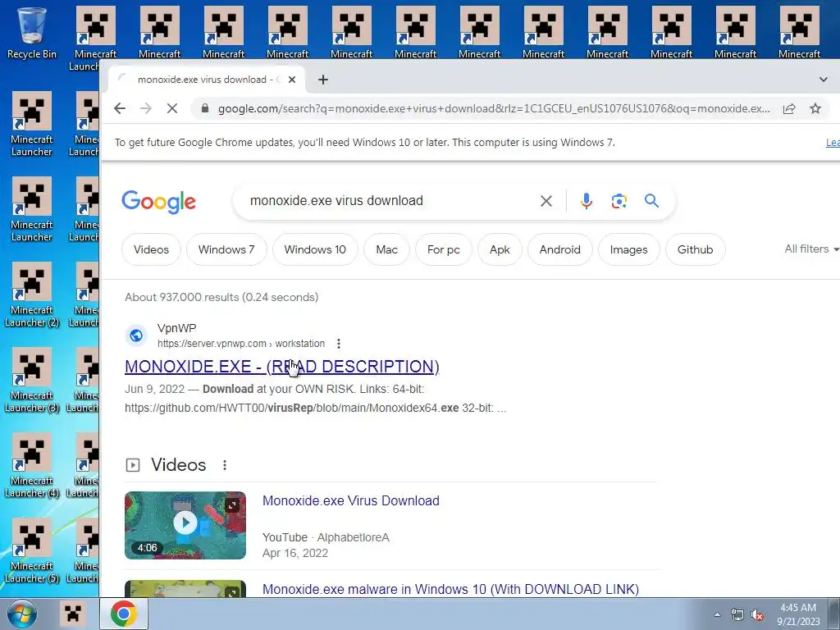Open the muted volume tray icon
Viewport: 840px width, 630px height.
coord(757,614)
